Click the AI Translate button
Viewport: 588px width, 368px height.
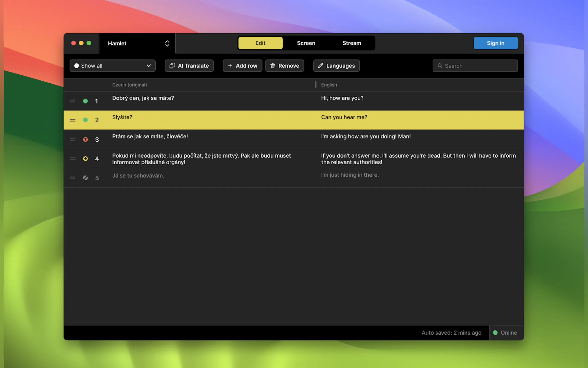[x=189, y=66]
